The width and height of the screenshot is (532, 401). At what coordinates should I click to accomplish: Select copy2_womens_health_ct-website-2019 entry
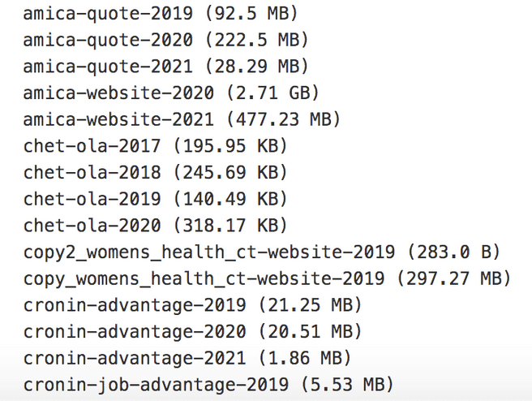pos(262,252)
